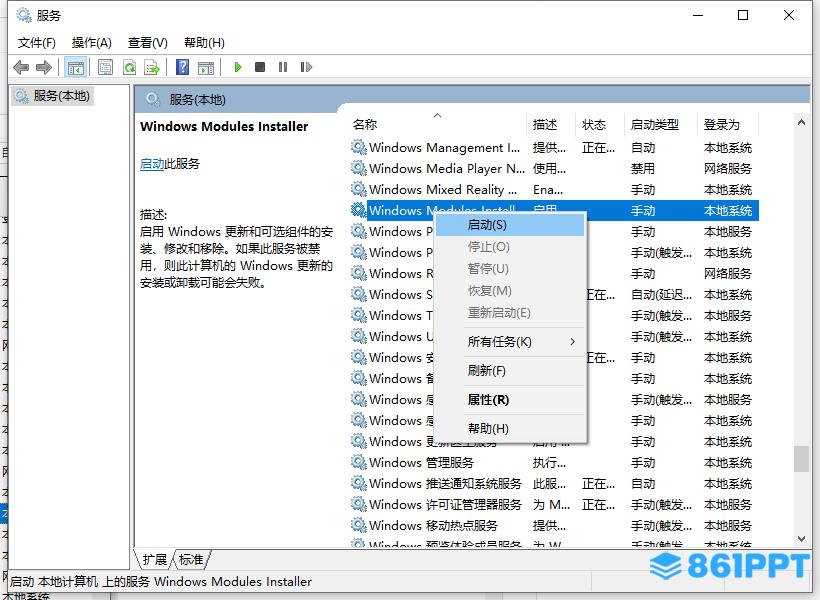Click the scrollbar down arrow
The height and width of the screenshot is (600, 820).
(801, 539)
